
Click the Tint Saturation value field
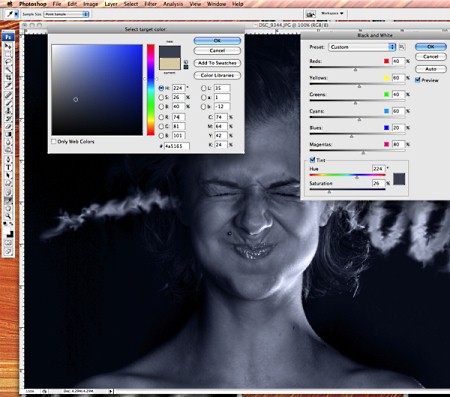click(378, 183)
